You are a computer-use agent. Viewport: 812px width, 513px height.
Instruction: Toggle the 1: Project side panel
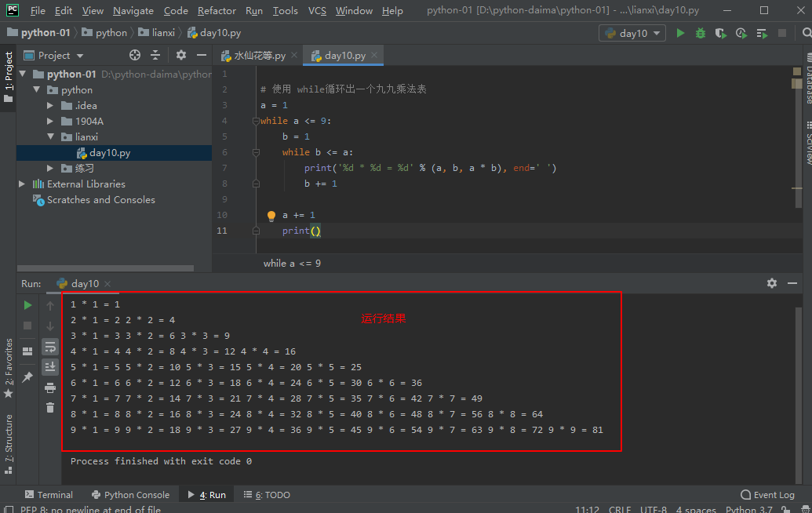point(9,75)
